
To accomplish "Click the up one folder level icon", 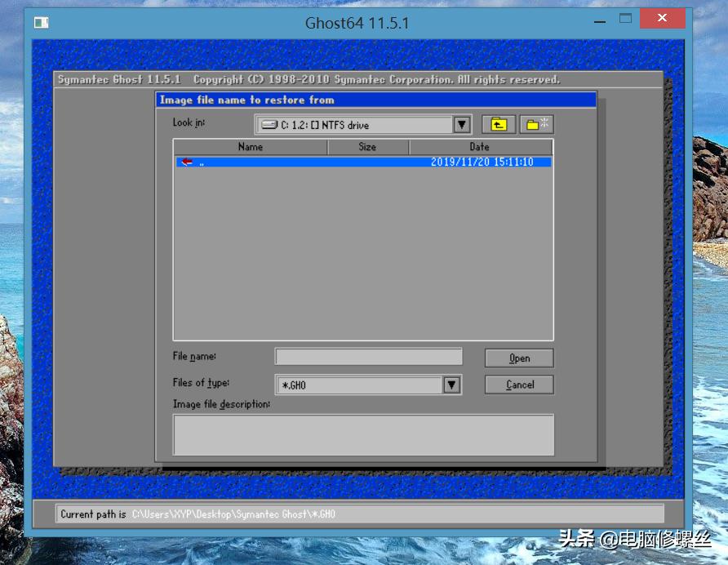I will pos(499,125).
